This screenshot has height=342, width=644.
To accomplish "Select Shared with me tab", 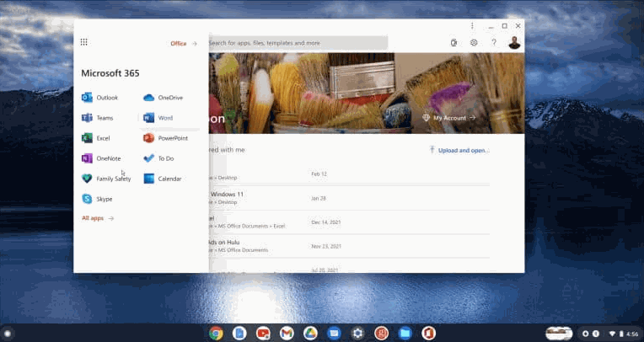I will click(227, 150).
